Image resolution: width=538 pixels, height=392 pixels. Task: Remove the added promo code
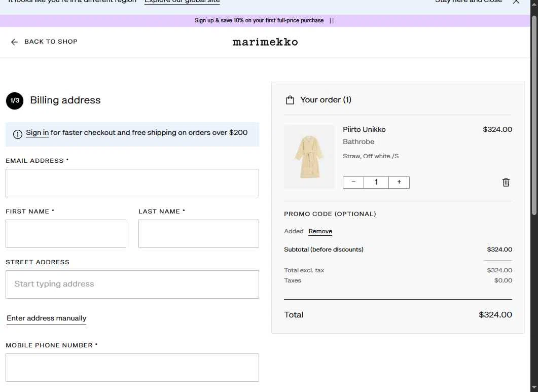coord(320,231)
